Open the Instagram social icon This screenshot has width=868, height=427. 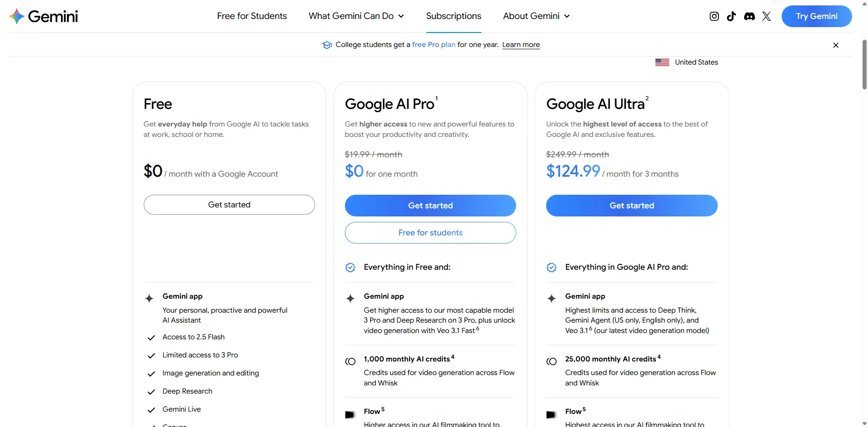tap(714, 16)
